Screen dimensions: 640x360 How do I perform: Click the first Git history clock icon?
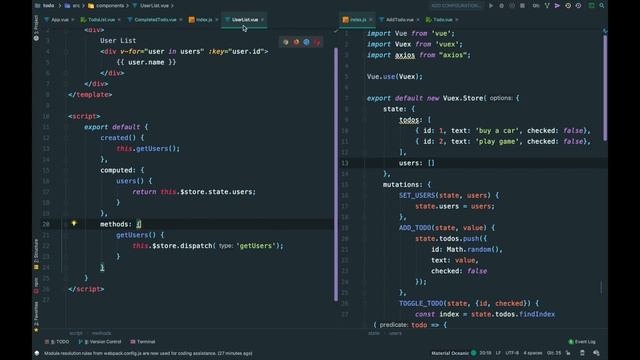coord(568,6)
